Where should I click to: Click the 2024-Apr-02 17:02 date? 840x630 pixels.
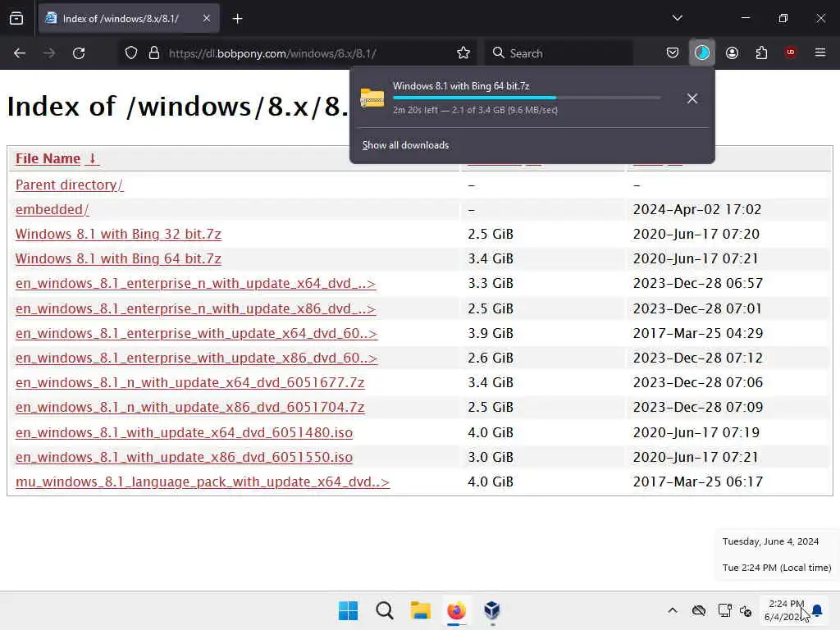[x=697, y=209]
